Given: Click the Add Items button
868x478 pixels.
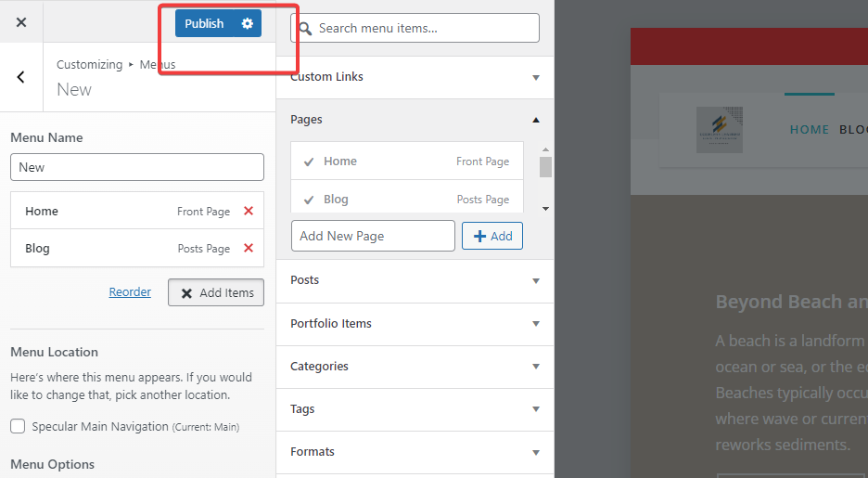Looking at the screenshot, I should (216, 292).
